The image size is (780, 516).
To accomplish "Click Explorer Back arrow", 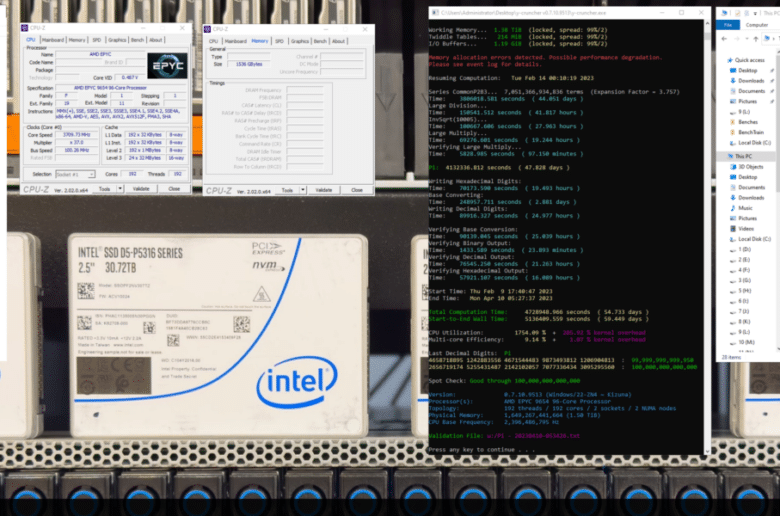I will [724, 39].
